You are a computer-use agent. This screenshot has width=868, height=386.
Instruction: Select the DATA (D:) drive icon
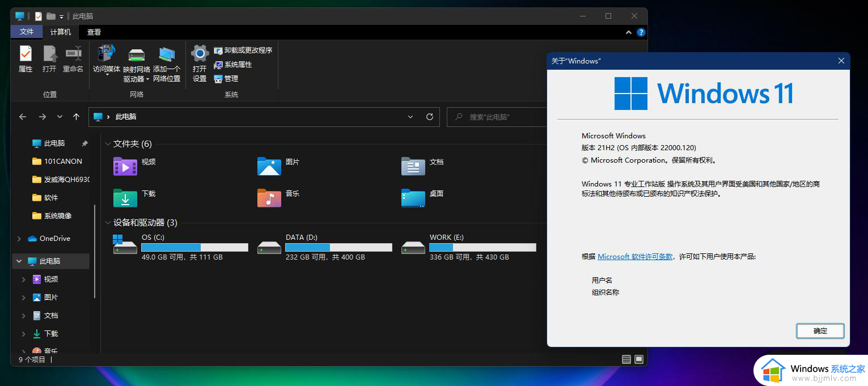[269, 247]
